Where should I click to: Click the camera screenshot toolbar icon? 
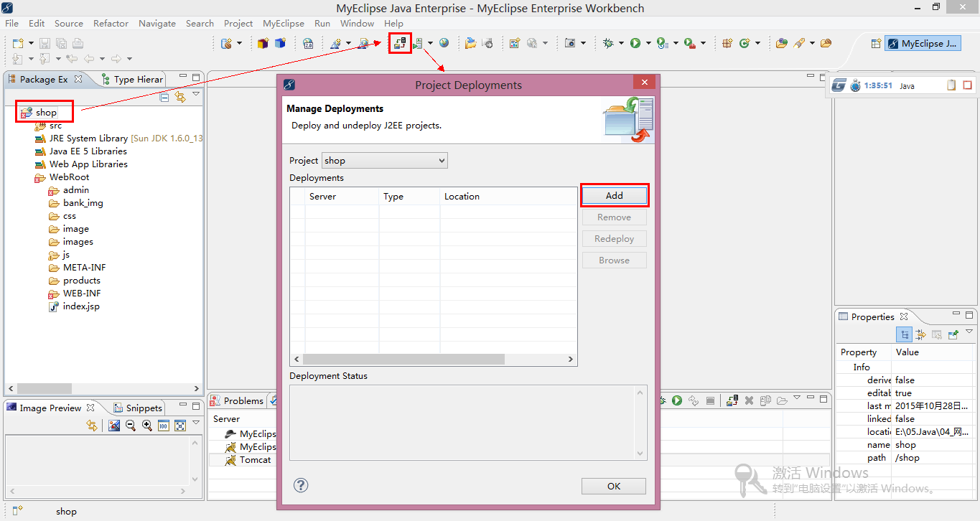coord(570,43)
